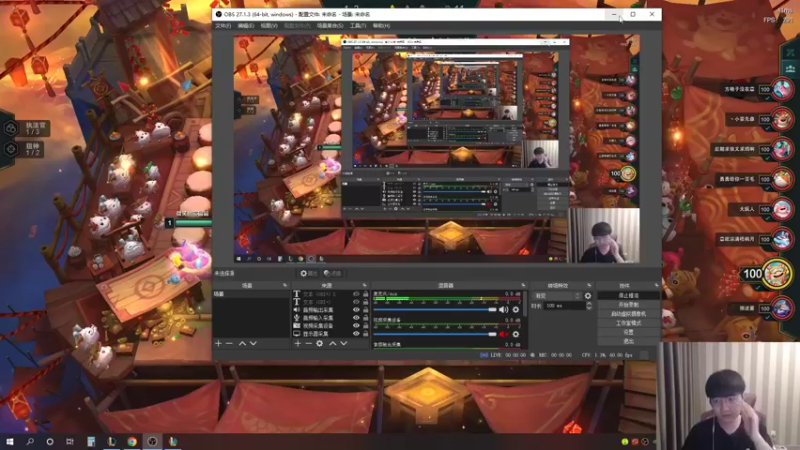
Task: Add a new source with plus icon
Action: [298, 344]
